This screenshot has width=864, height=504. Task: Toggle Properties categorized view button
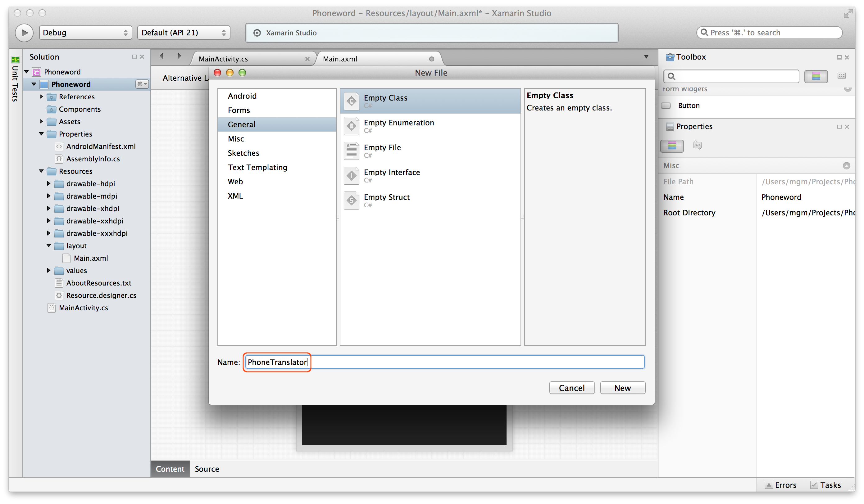click(672, 146)
